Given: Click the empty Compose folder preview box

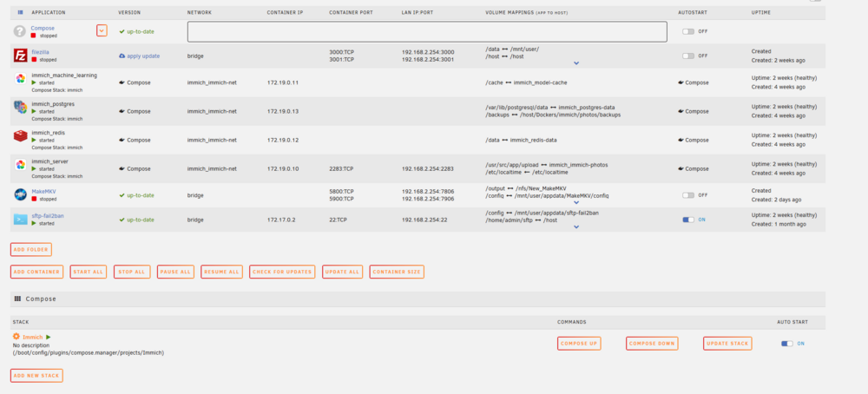Looking at the screenshot, I should [427, 32].
